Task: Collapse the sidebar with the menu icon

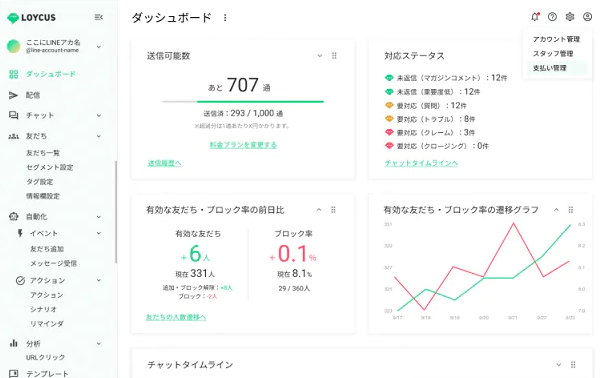Action: click(99, 17)
